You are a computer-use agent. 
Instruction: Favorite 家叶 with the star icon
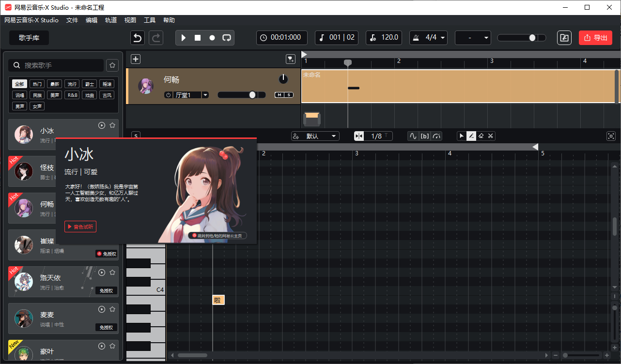[112, 346]
